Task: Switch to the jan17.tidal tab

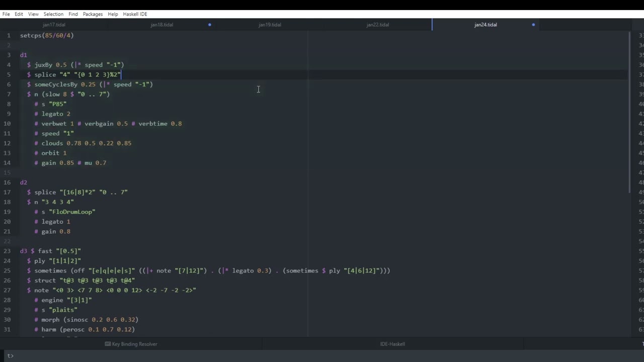Action: 54,25
